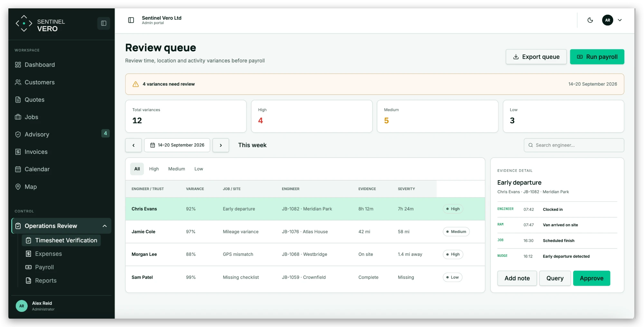The image size is (644, 327).
Task: Go to next week arrow
Action: tap(221, 145)
